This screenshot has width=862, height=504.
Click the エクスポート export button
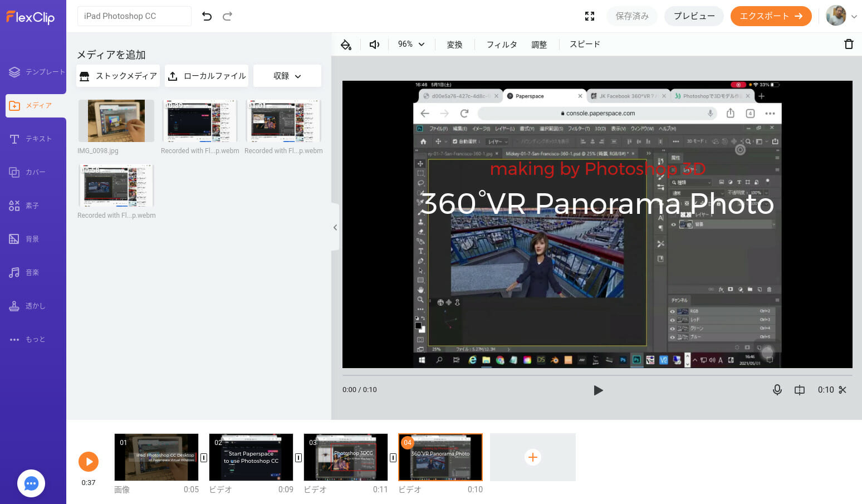point(771,16)
